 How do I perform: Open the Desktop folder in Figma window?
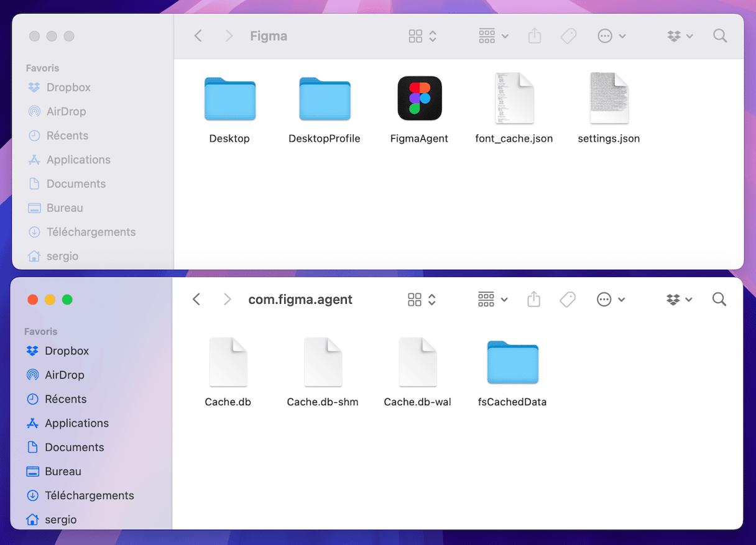point(229,98)
